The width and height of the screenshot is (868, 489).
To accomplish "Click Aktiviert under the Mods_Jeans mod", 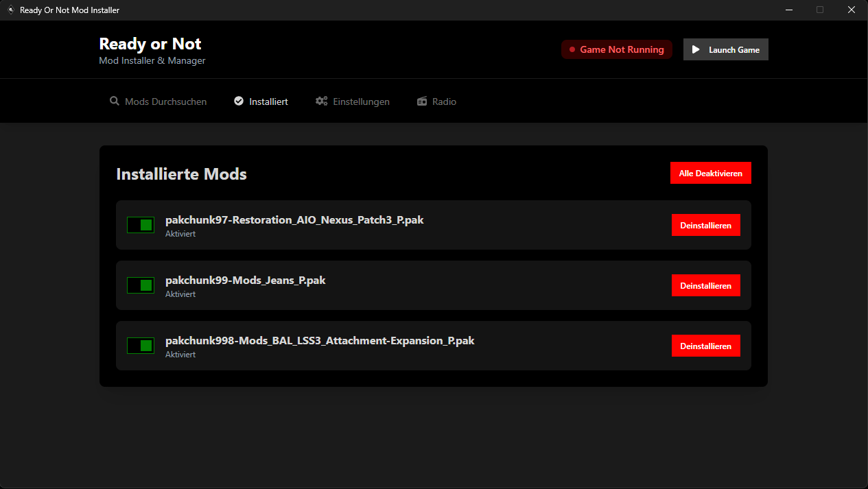I will (180, 294).
